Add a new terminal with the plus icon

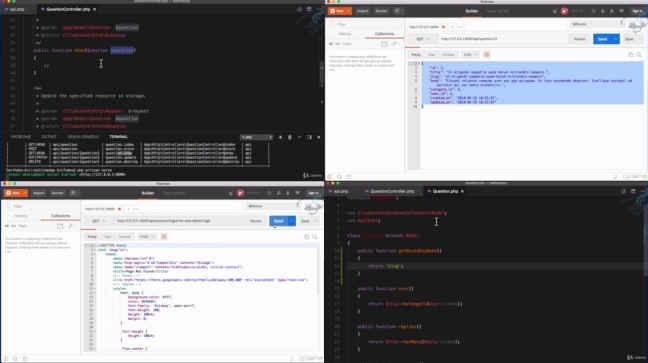pos(280,137)
